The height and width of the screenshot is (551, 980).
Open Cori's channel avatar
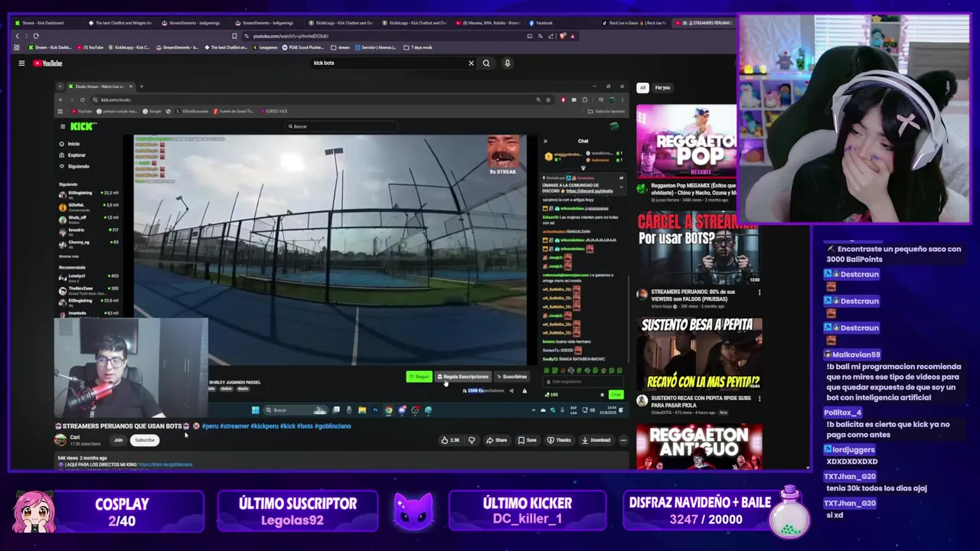[60, 439]
